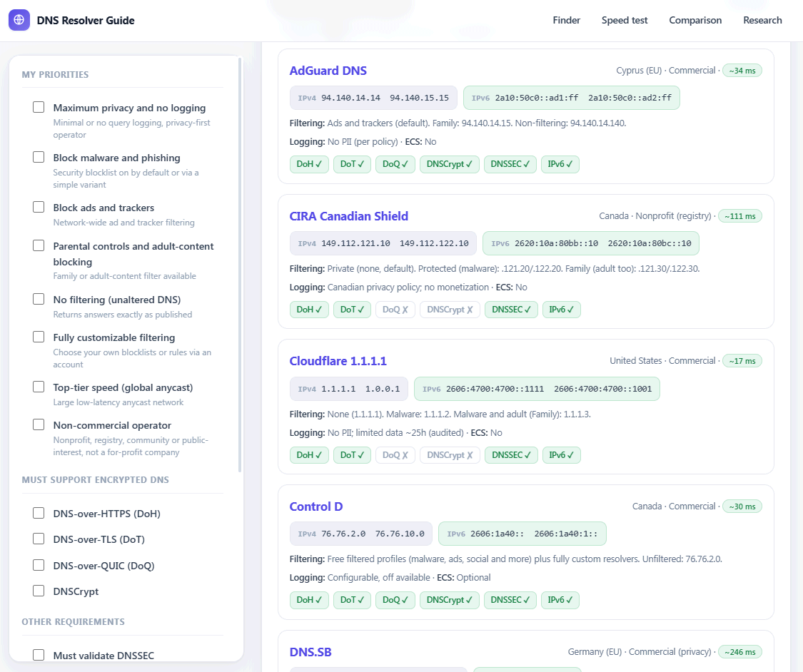This screenshot has height=672, width=803.
Task: Tick Top-tier speed (global anycast)
Action: pyautogui.click(x=39, y=387)
